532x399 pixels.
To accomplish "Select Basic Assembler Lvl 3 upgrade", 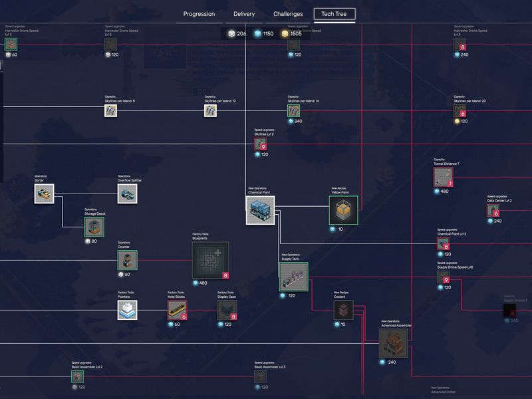I will 260,376.
